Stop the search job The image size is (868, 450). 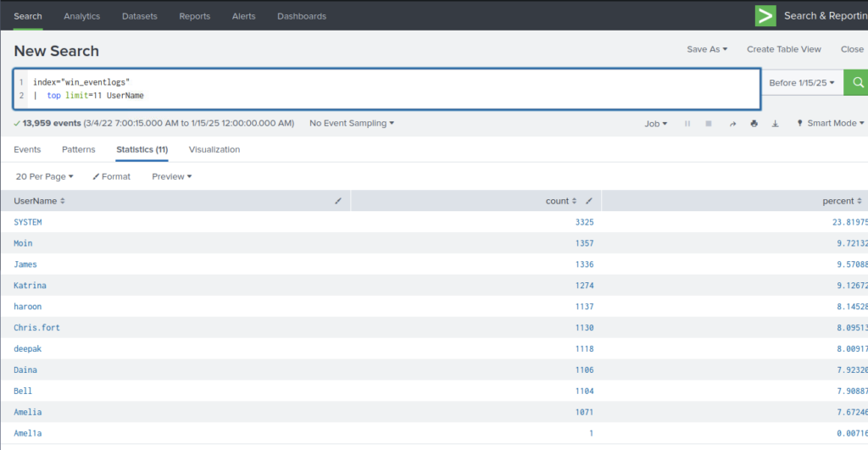tap(709, 124)
